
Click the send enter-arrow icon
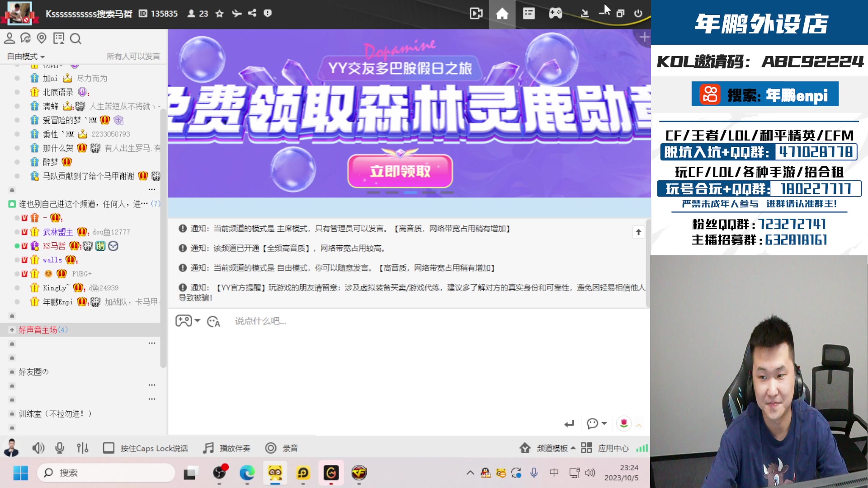[569, 424]
